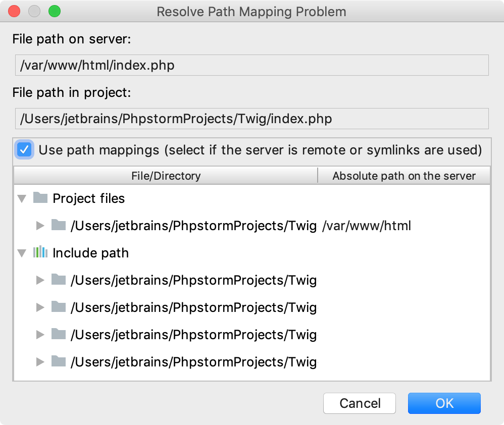Click the Include path bar-chart icon
504x425 pixels.
[40, 253]
